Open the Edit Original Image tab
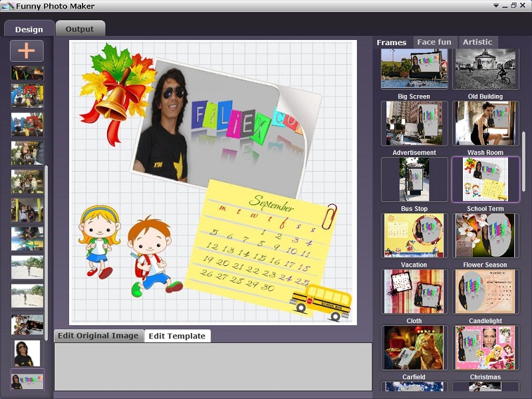Image resolution: width=532 pixels, height=399 pixels. pyautogui.click(x=98, y=336)
